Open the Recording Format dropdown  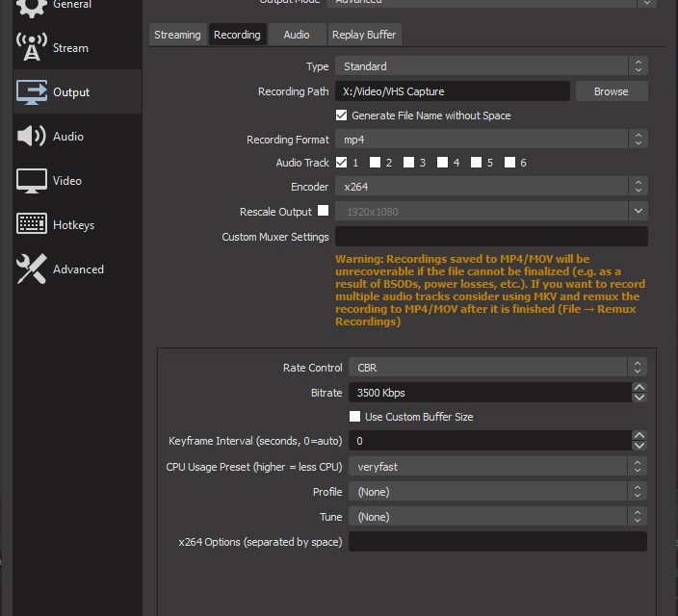point(491,140)
